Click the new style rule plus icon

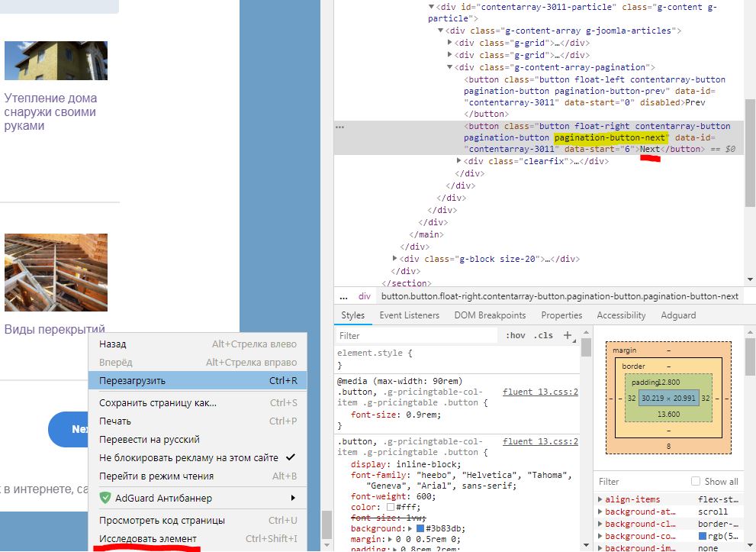567,335
